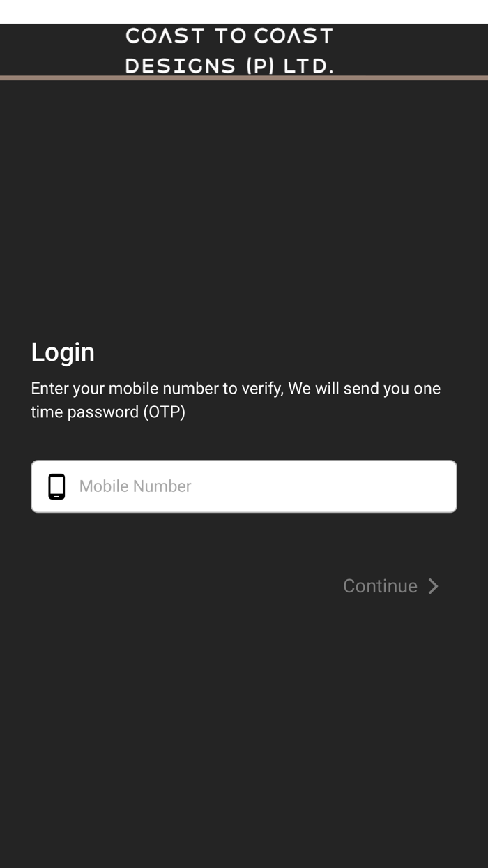Image resolution: width=488 pixels, height=868 pixels.
Task: Click the '(OTP)' abbreviation in the description
Action: coord(165,412)
